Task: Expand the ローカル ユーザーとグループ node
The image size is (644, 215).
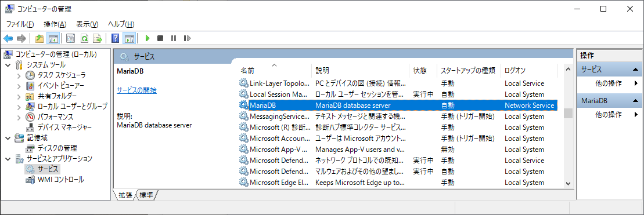Action: (19, 107)
